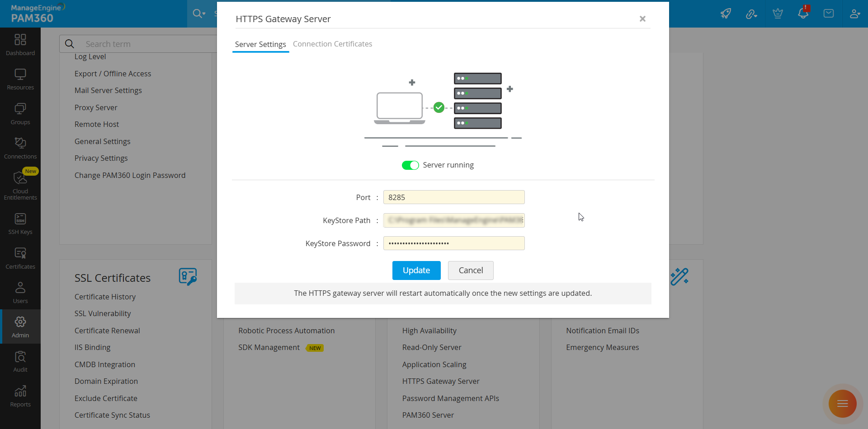The image size is (868, 429).
Task: Toggle the Server running switch off
Action: (410, 165)
